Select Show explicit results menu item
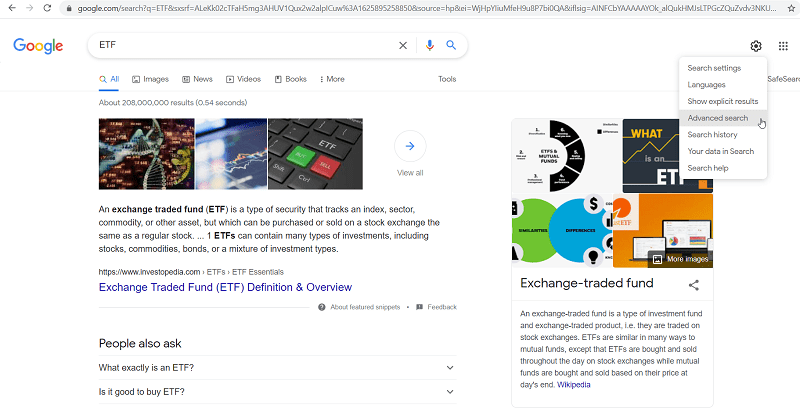 [723, 101]
